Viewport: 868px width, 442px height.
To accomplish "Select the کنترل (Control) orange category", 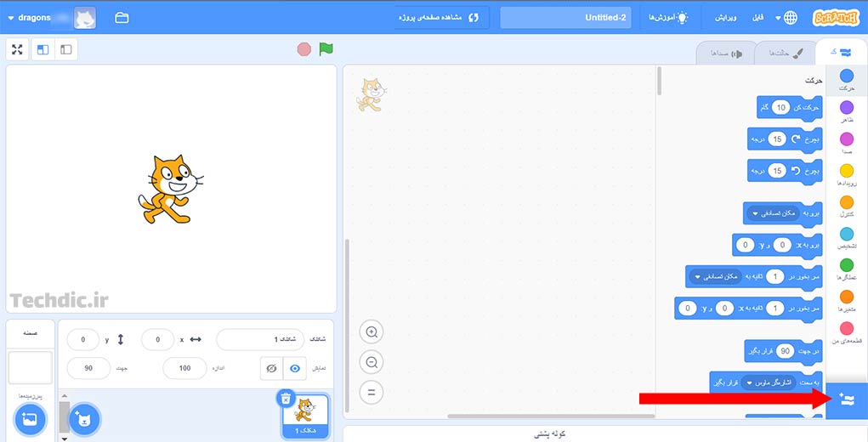I will click(x=847, y=206).
